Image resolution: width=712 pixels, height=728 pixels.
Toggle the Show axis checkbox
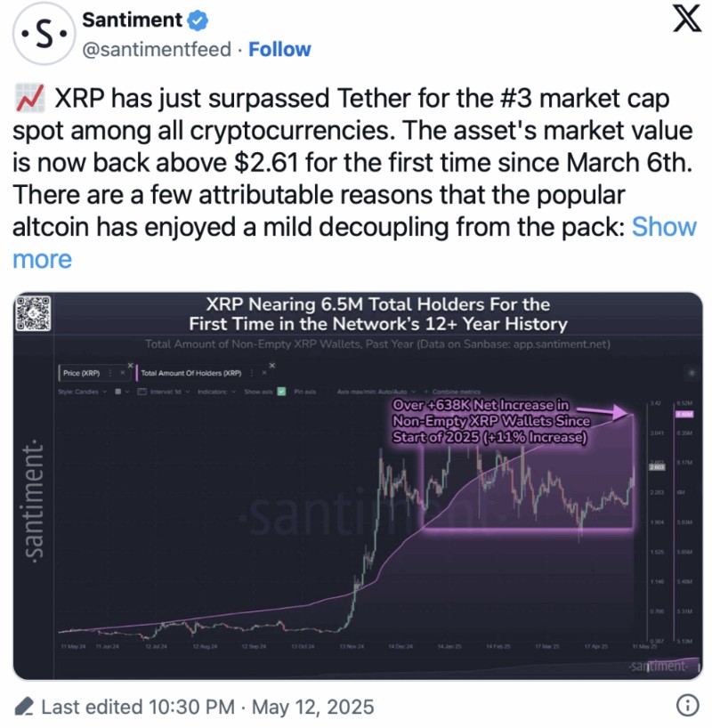281,391
